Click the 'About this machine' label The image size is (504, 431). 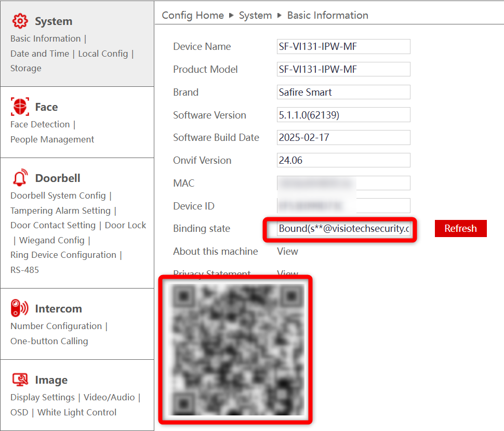click(x=216, y=252)
